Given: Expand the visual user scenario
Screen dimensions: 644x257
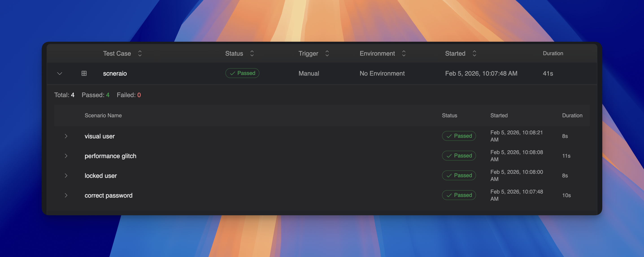Looking at the screenshot, I should coord(66,136).
